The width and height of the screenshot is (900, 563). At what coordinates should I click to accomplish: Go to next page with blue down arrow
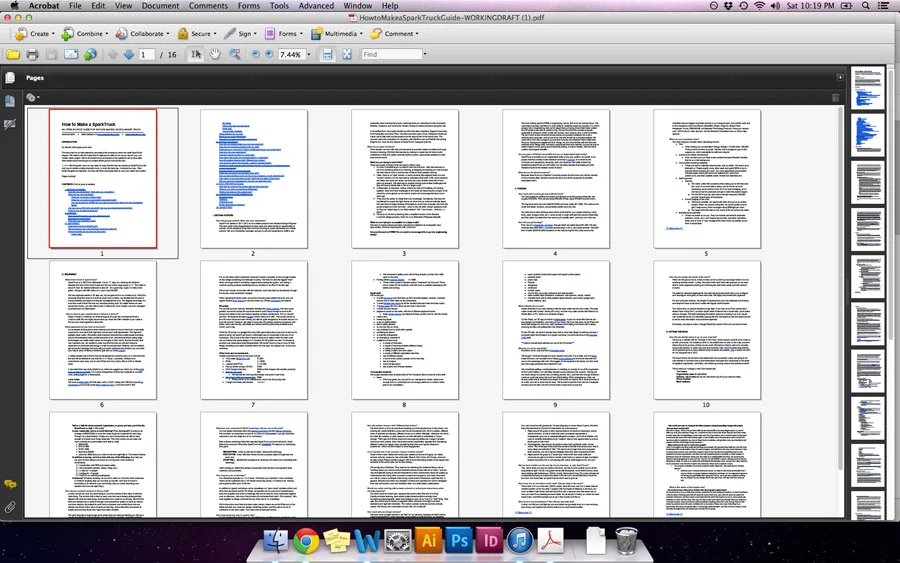coord(129,55)
